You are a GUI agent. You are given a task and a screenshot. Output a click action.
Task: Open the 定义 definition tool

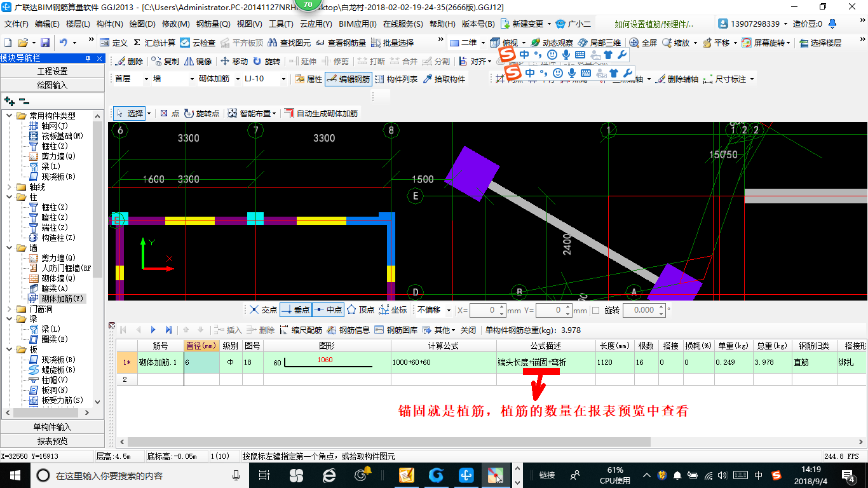coord(114,43)
